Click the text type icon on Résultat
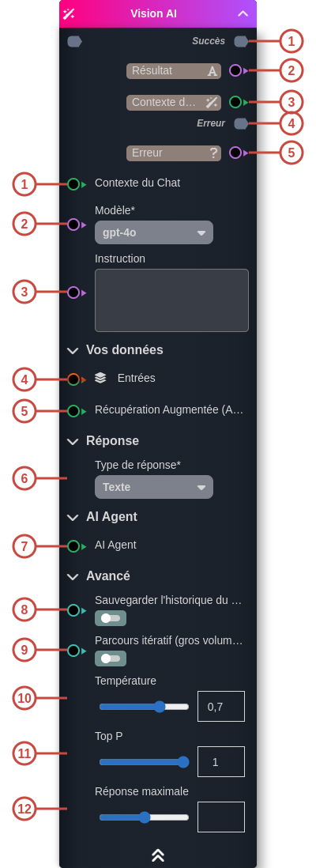316x868 pixels. pos(213,71)
